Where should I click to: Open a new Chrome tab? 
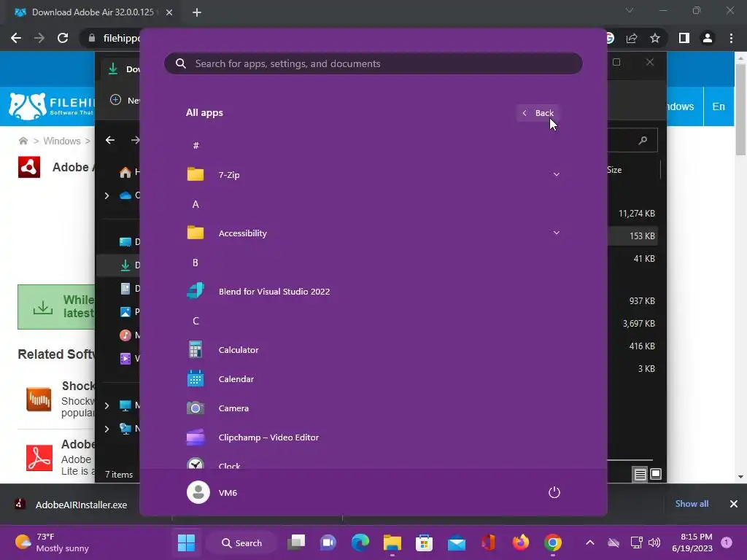pos(197,12)
